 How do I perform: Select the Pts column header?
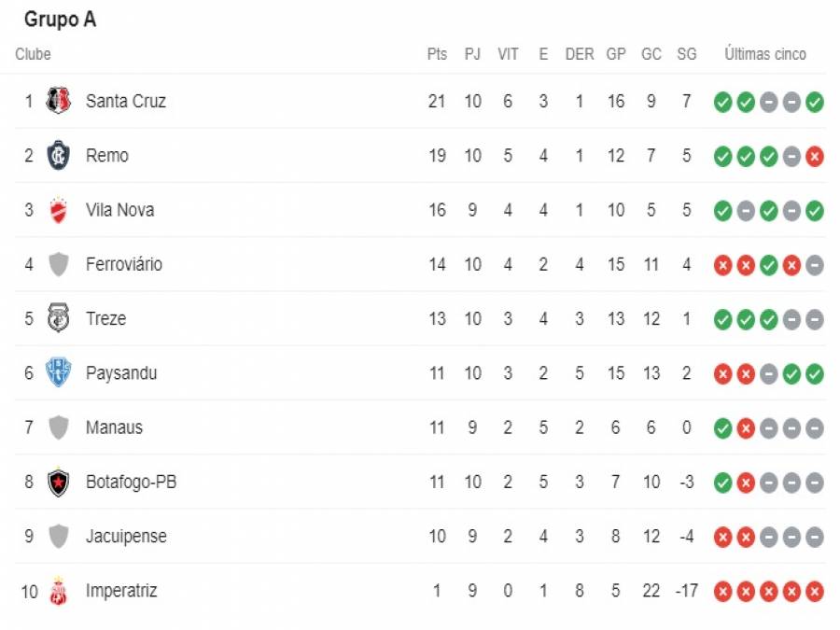[x=437, y=54]
